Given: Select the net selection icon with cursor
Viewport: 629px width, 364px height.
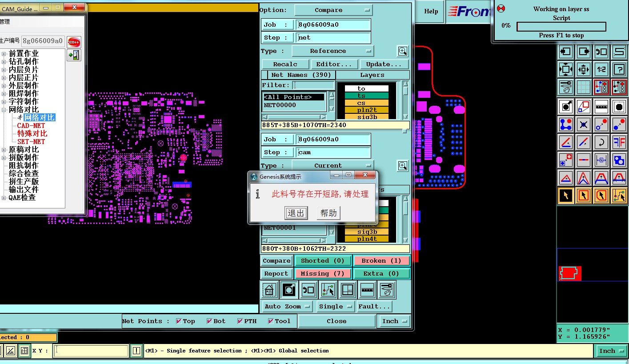Looking at the screenshot, I should pos(328,290).
